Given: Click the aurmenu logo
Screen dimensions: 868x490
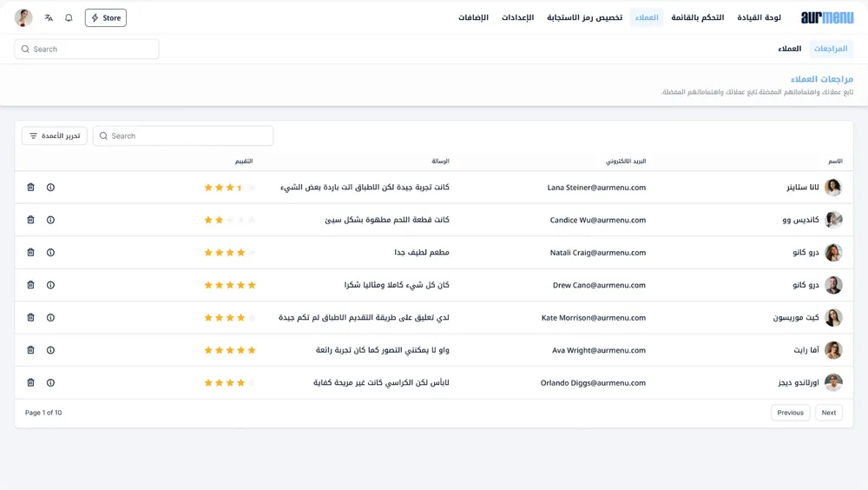Looking at the screenshot, I should pos(826,17).
